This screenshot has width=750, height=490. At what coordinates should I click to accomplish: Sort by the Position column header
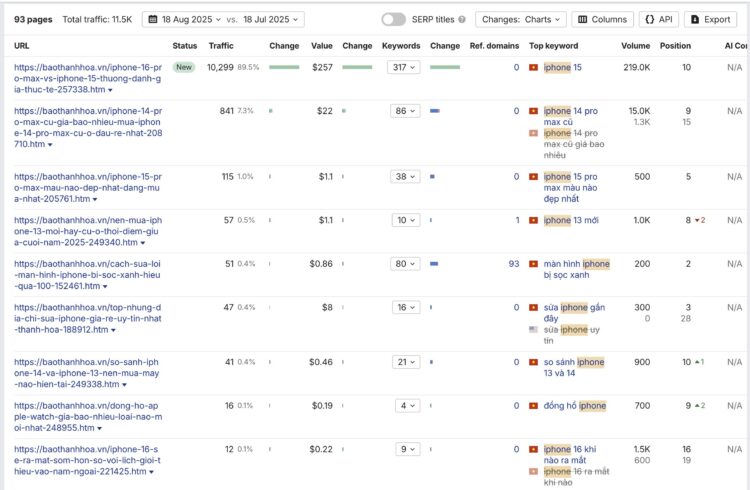coord(675,46)
